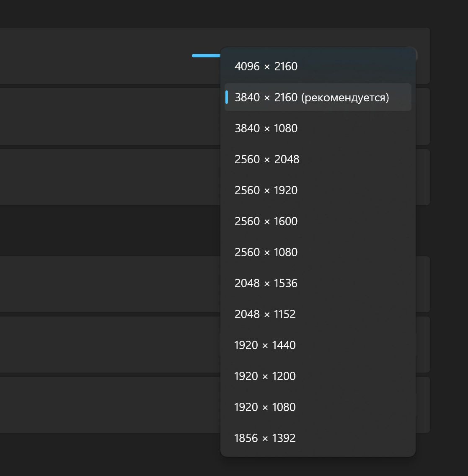Select the 4096 × 2160 resolution option
Screen dimensions: 468x476
pyautogui.click(x=318, y=66)
